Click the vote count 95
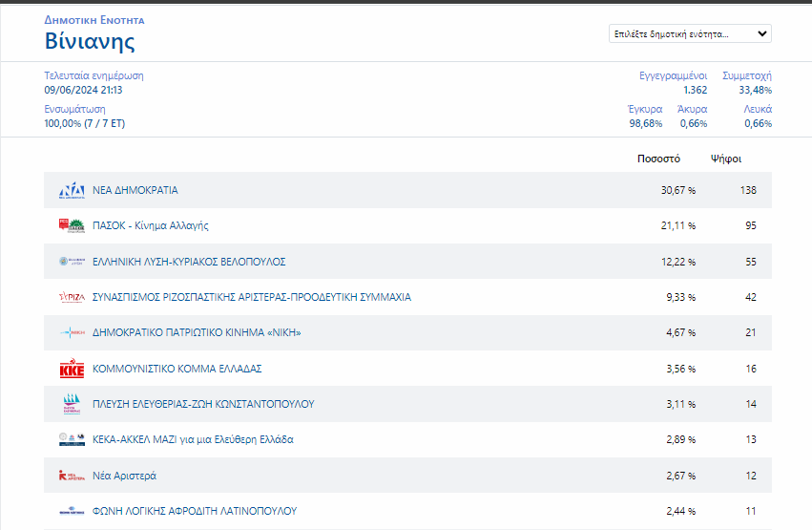 tap(751, 225)
